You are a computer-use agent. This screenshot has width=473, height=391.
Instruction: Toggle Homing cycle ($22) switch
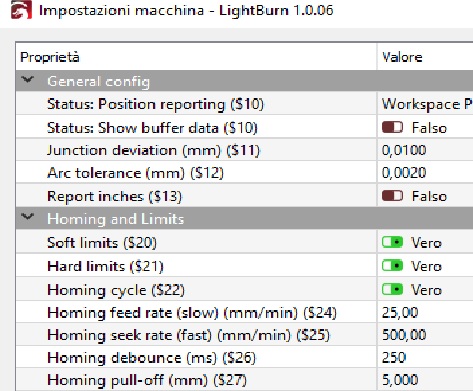point(392,289)
